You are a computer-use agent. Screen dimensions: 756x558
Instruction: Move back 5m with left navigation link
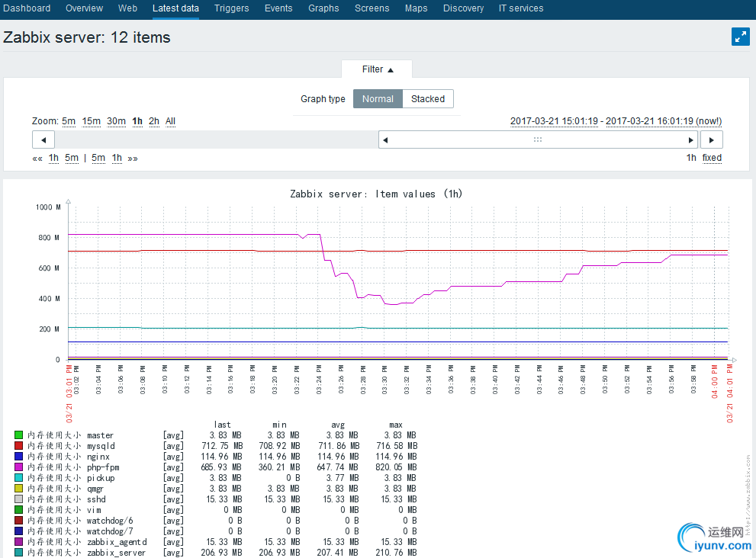[72, 158]
